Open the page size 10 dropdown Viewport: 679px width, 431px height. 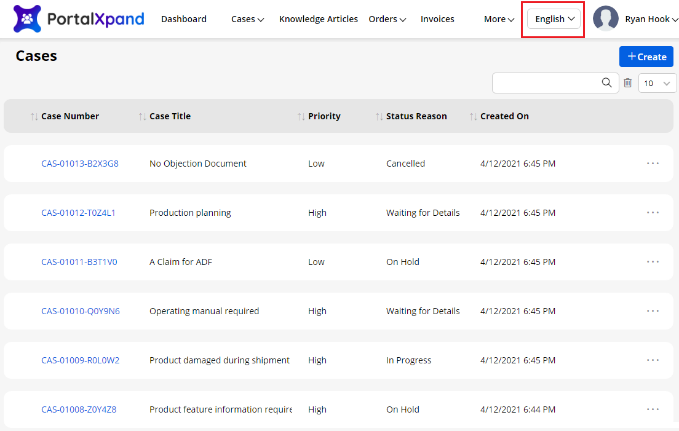[x=657, y=83]
